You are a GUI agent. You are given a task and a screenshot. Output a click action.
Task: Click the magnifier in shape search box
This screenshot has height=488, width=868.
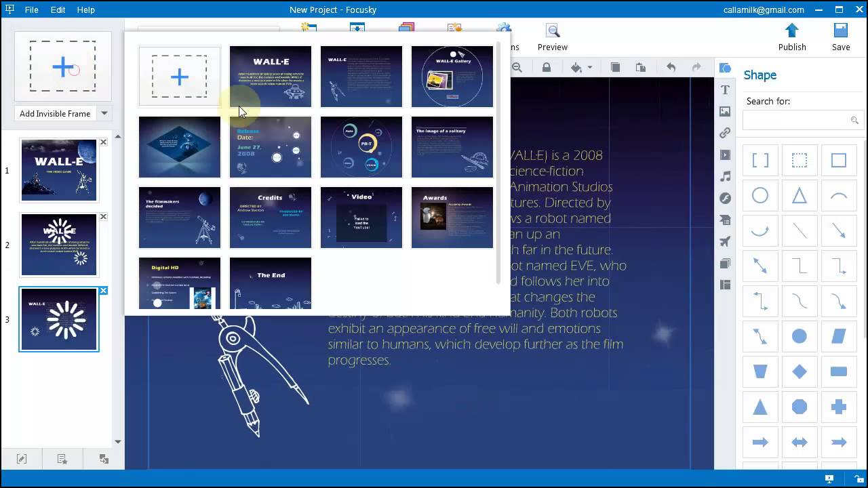(854, 120)
